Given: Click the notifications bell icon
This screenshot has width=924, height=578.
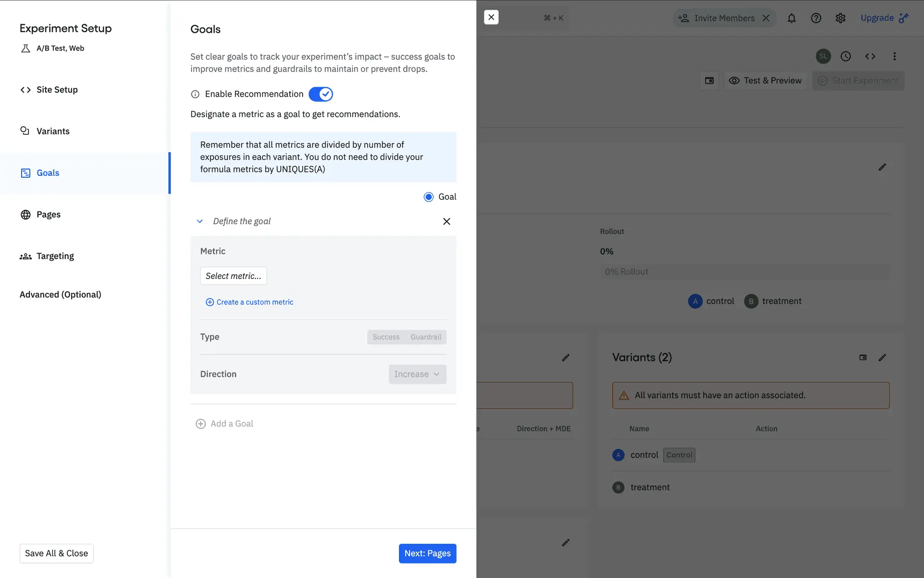Looking at the screenshot, I should point(792,18).
